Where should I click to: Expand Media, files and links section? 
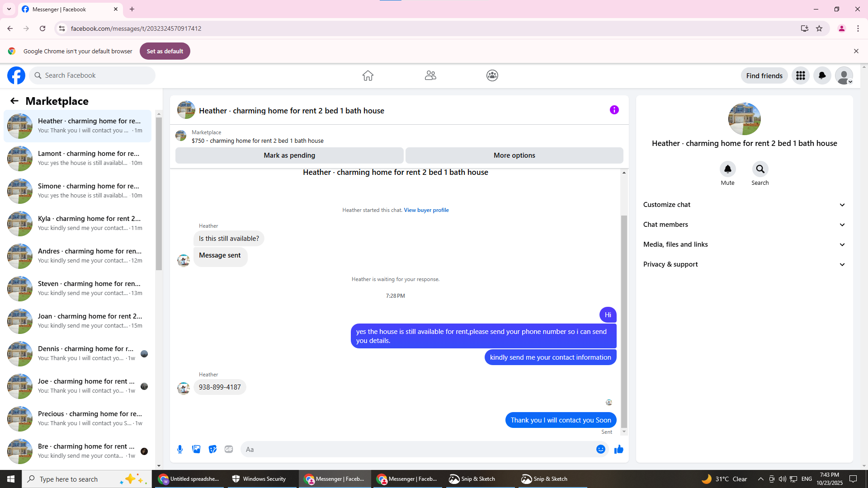click(x=744, y=244)
